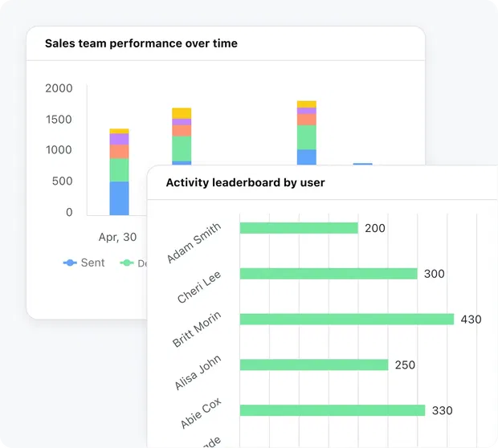Viewport: 498px width, 448px height.
Task: Click the Cheri Lee bar
Action: coord(329,274)
